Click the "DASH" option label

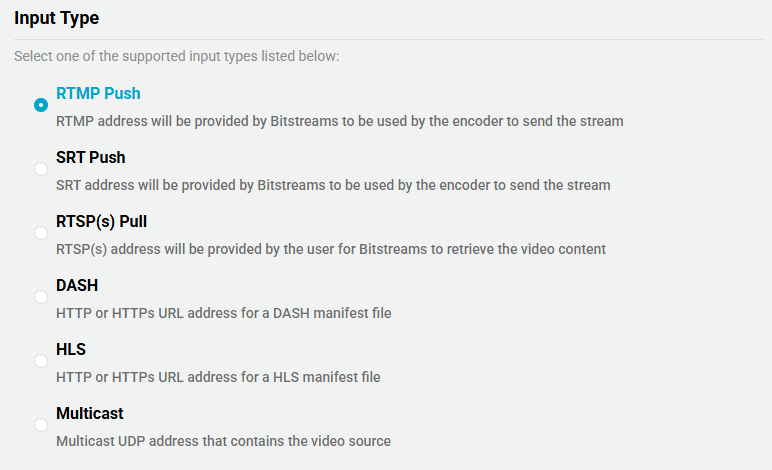(77, 286)
